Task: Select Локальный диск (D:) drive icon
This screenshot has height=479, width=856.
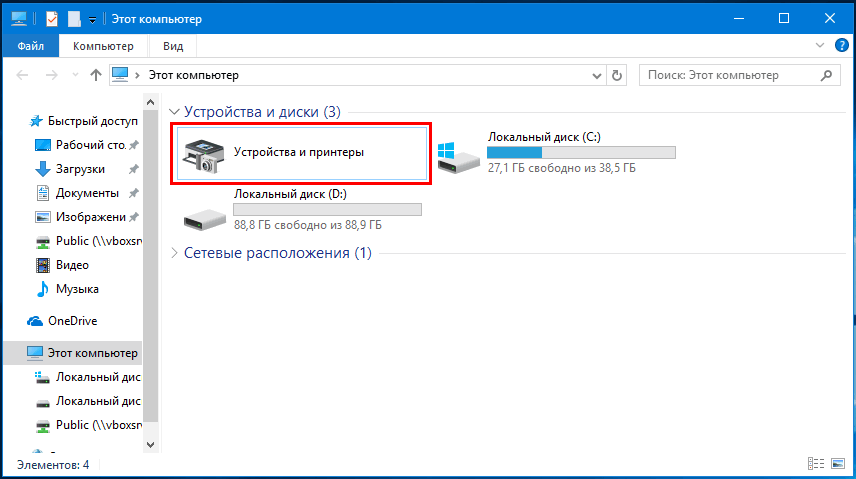Action: pos(205,218)
